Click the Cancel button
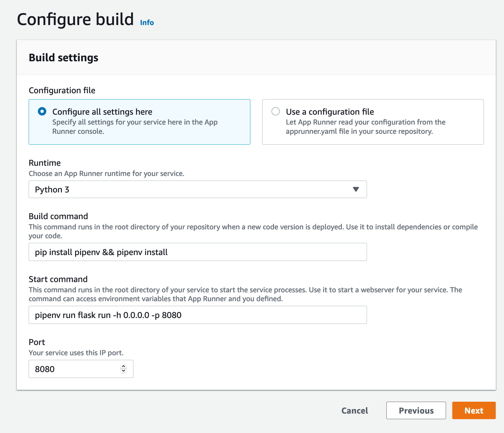504x433 pixels. [355, 411]
